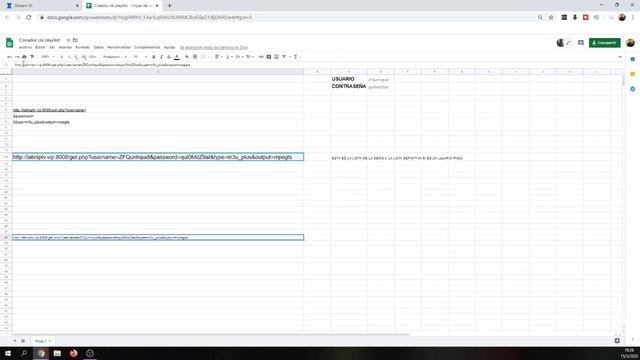Go to Sheets home via the green logo

click(x=9, y=42)
